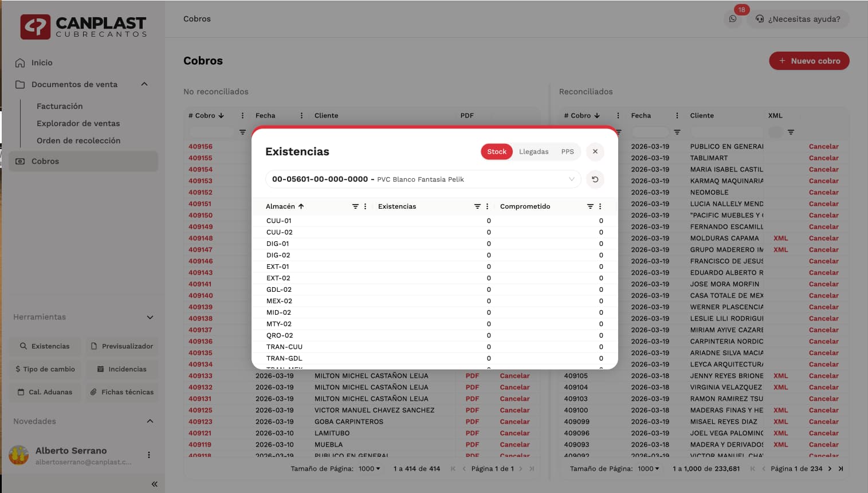Viewport: 868px width, 493px height.
Task: Click the filter icon in Comprometido column
Action: click(x=590, y=206)
